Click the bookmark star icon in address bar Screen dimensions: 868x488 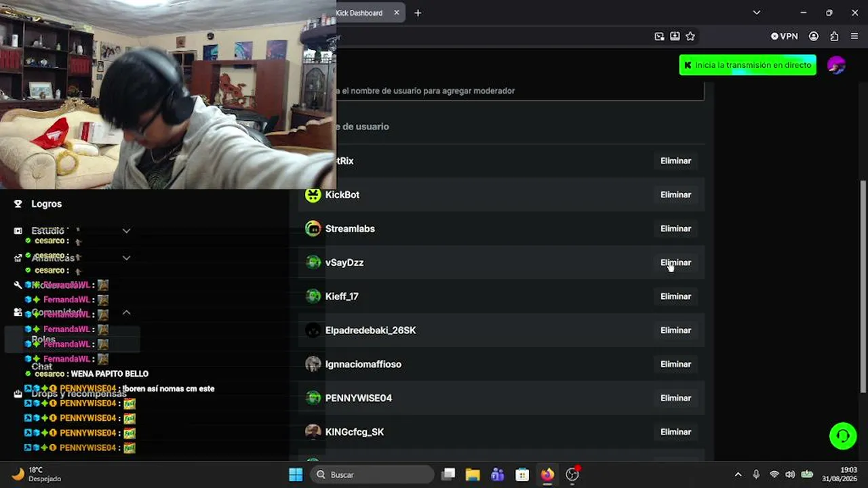(690, 37)
